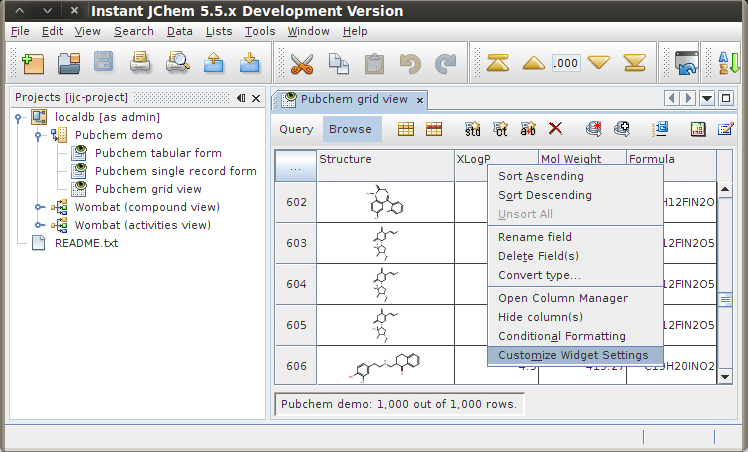Click the print icon in toolbar
This screenshot has height=452, width=748.
coord(140,64)
